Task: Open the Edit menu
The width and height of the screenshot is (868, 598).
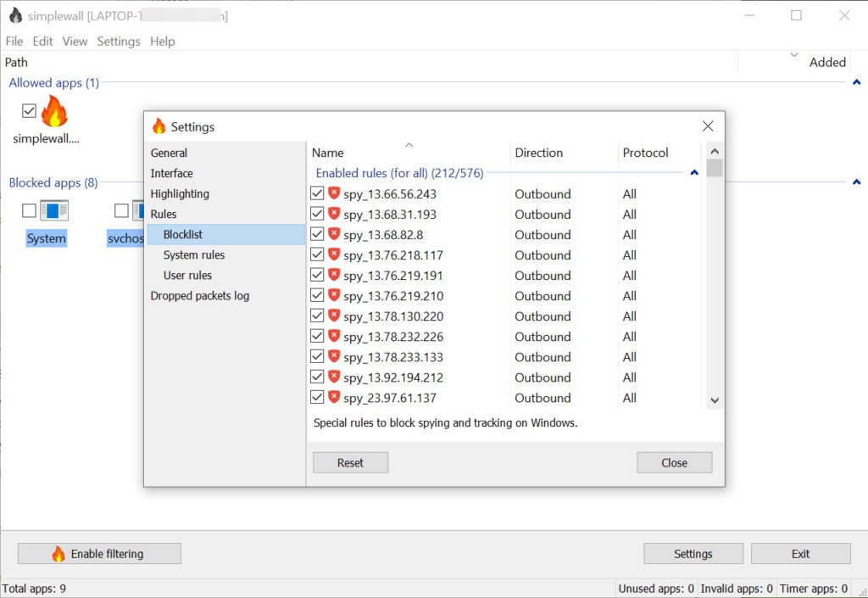Action: click(42, 42)
